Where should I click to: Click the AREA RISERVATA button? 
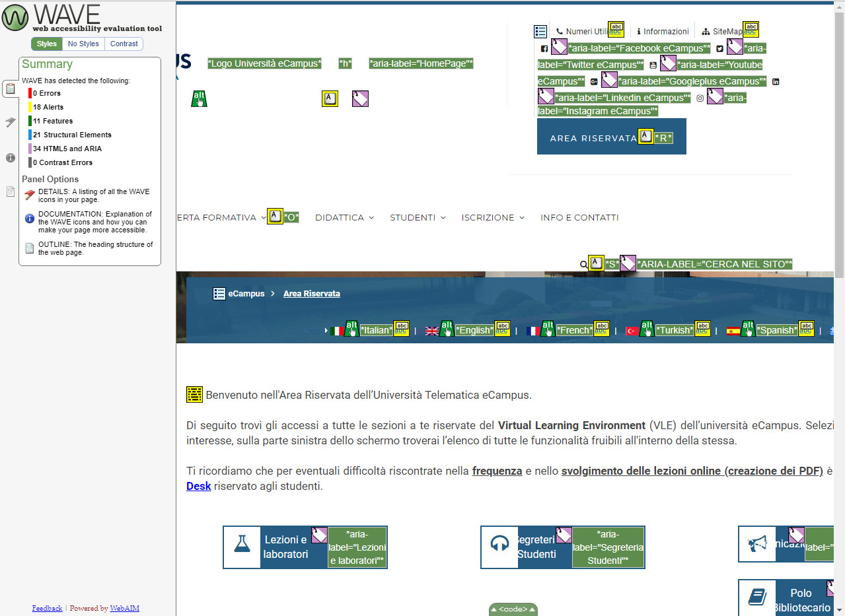[612, 137]
